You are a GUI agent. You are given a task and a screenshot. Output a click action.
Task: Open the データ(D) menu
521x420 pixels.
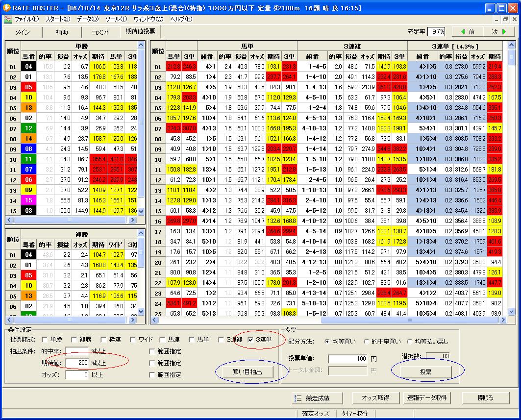(88, 19)
